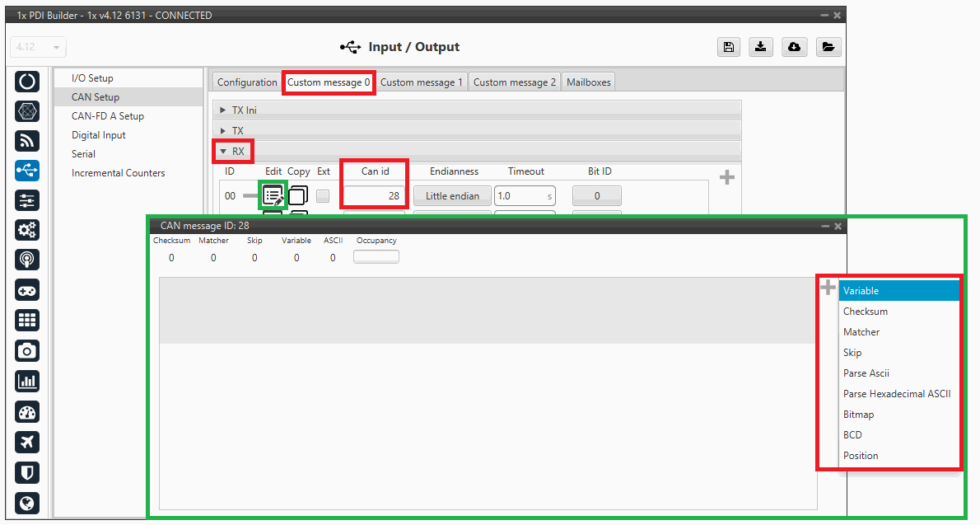Select the USB Input/Output sidebar icon

(x=27, y=171)
